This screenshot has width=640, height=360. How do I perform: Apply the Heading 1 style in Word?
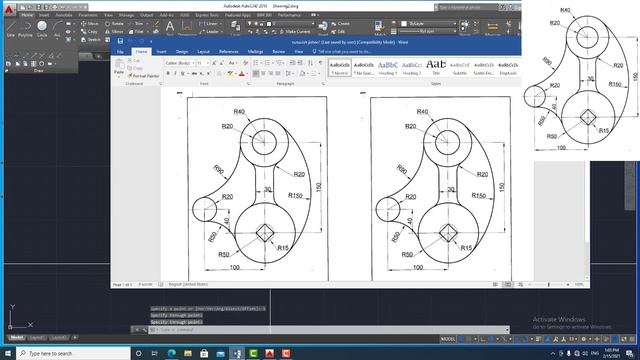click(x=387, y=68)
